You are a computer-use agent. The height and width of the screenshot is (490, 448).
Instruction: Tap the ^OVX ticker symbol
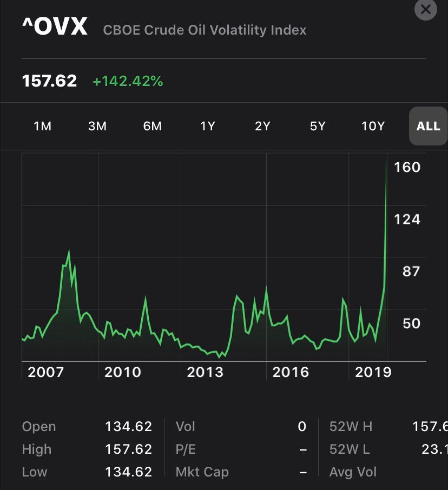[x=55, y=27]
